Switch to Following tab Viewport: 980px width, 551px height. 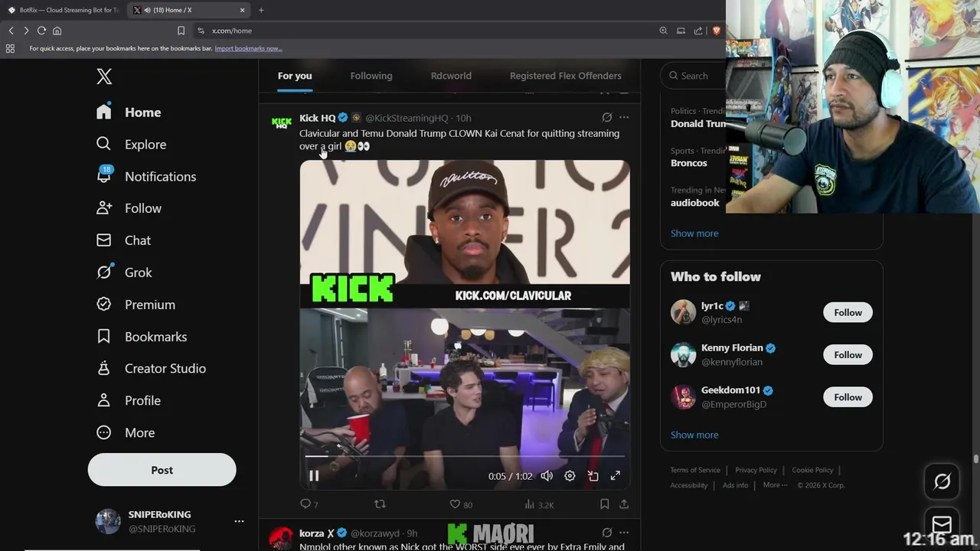coord(371,76)
